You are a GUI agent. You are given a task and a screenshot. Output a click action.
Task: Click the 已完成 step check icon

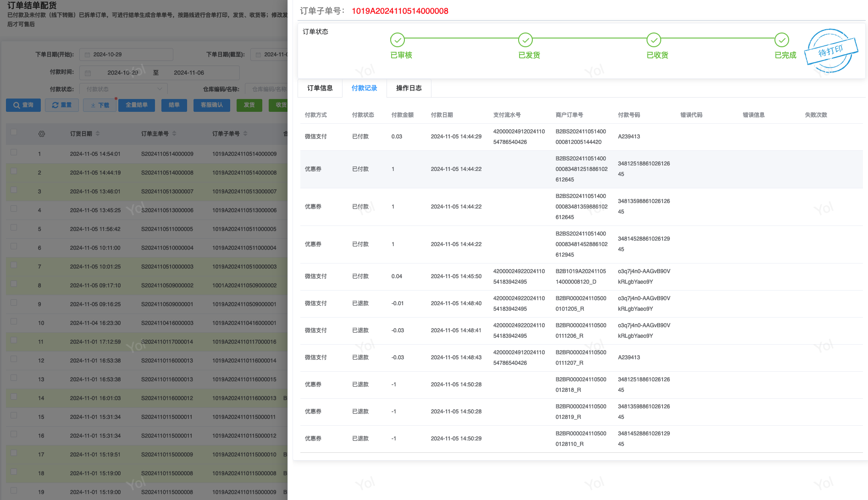(x=781, y=40)
